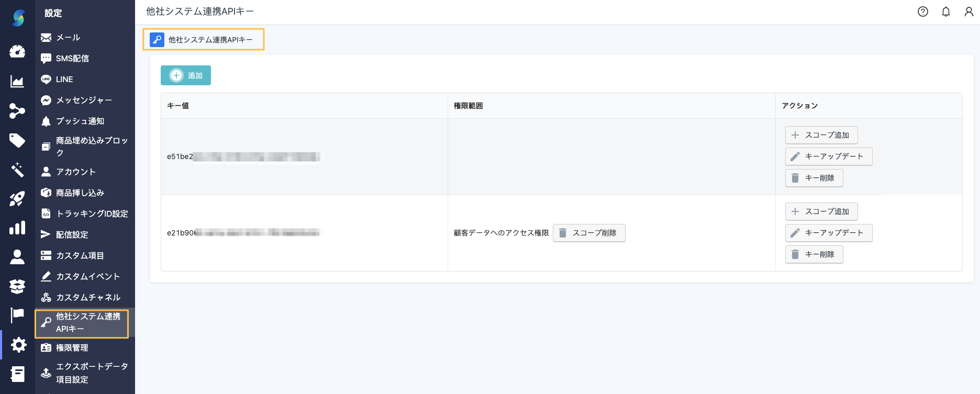Open the tag icon in the left rail
Viewport: 980px width, 394px height.
tap(17, 140)
